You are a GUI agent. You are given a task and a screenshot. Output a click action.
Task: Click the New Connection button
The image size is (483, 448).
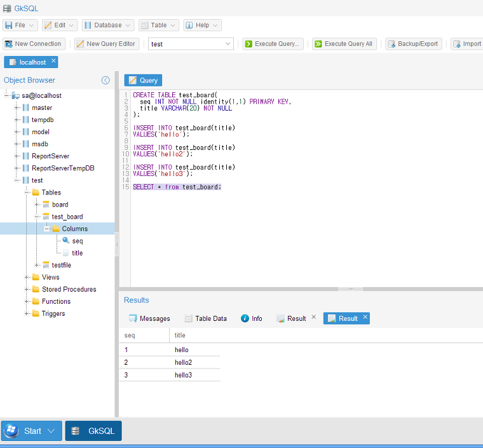click(x=34, y=44)
